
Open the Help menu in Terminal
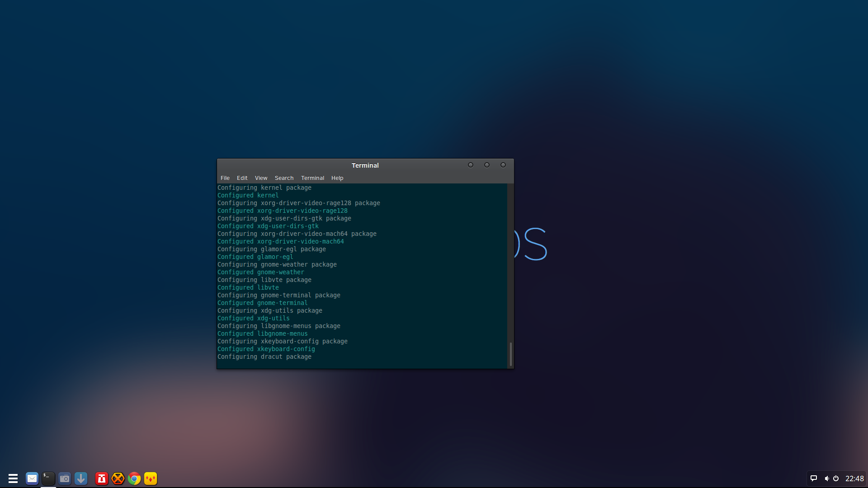click(337, 178)
